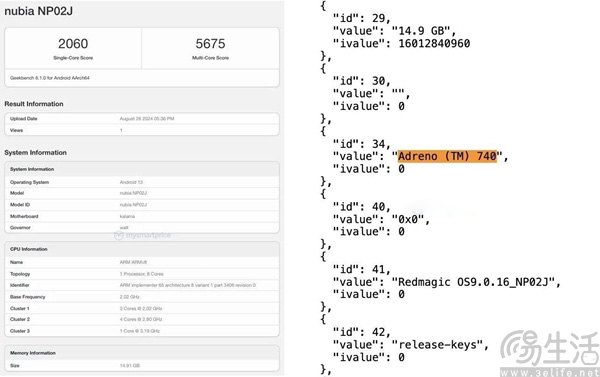Screen dimensions: 600x377
Task: Click the System Information section heading
Action: (x=35, y=152)
